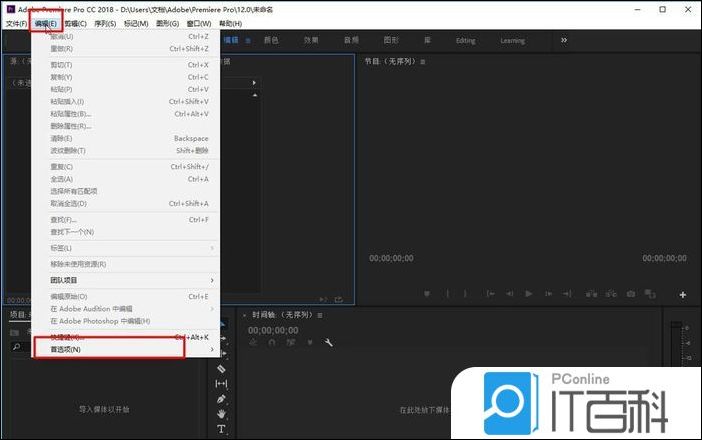702x440 pixels.
Task: Click the project panel search magnifier
Action: 16,347
